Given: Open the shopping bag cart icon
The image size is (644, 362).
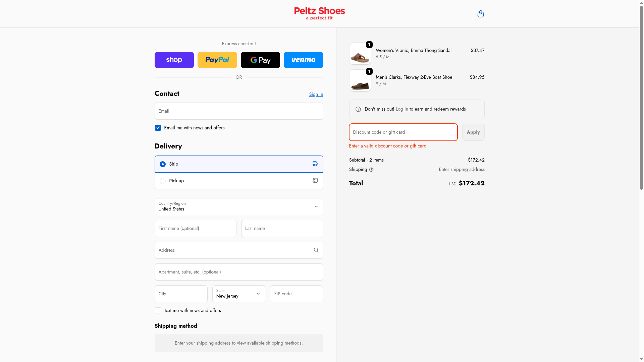Looking at the screenshot, I should pyautogui.click(x=480, y=14).
